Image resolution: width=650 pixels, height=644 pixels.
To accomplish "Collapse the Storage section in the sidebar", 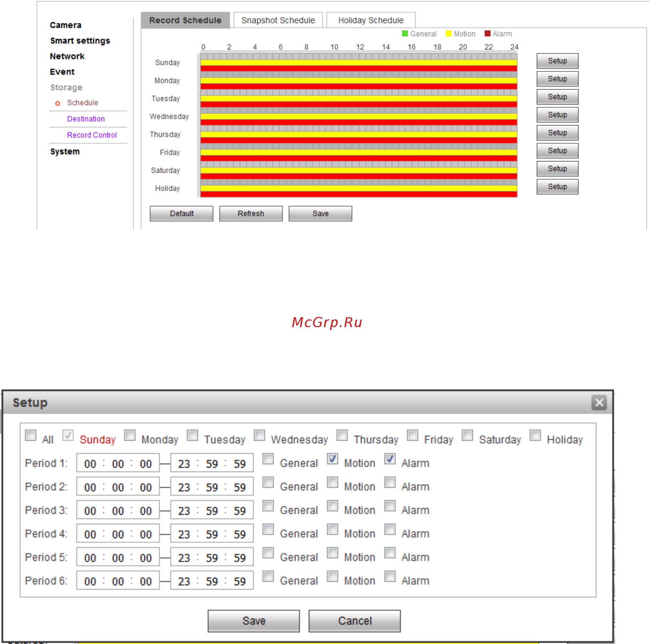I will [x=66, y=87].
